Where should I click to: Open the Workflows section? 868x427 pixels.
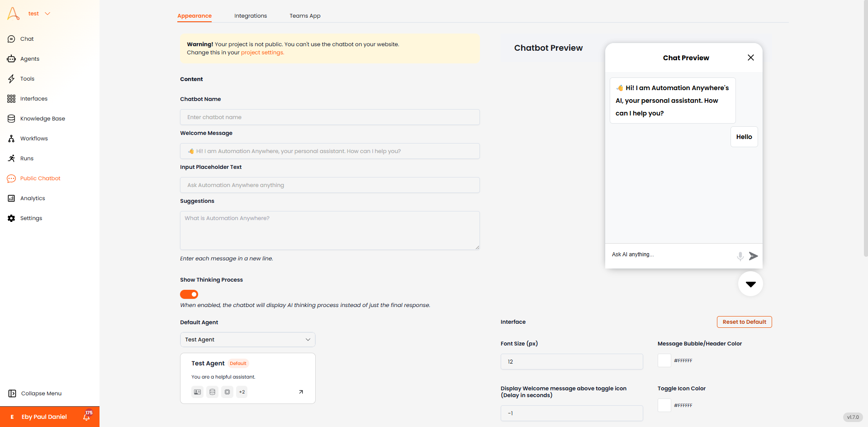pos(34,139)
